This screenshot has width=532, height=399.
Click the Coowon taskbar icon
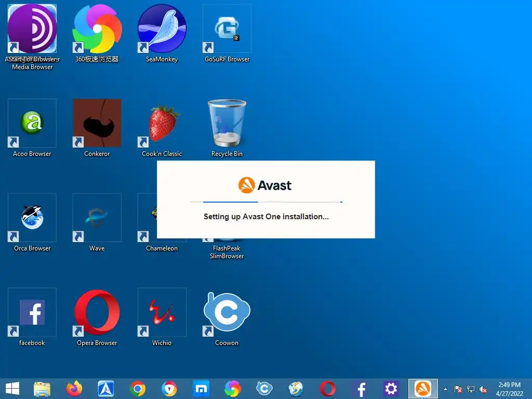click(264, 389)
